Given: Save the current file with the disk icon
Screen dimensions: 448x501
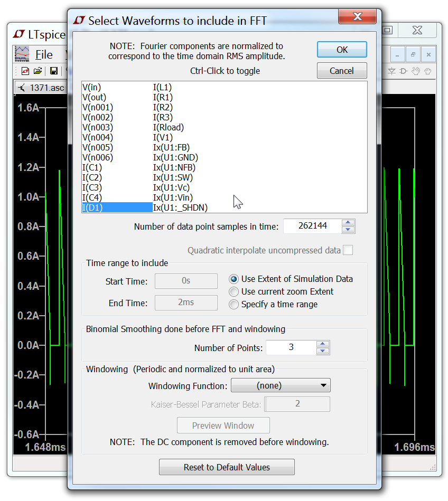Looking at the screenshot, I should point(54,71).
